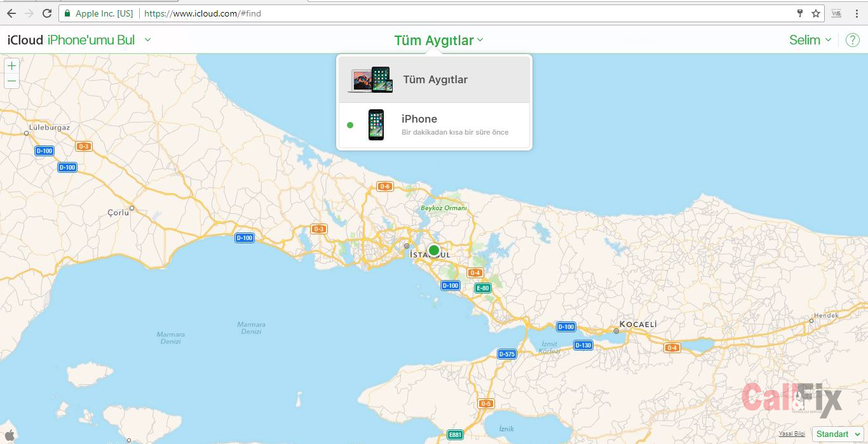This screenshot has width=868, height=444.
Task: Open the iCloud help question mark
Action: pos(853,40)
